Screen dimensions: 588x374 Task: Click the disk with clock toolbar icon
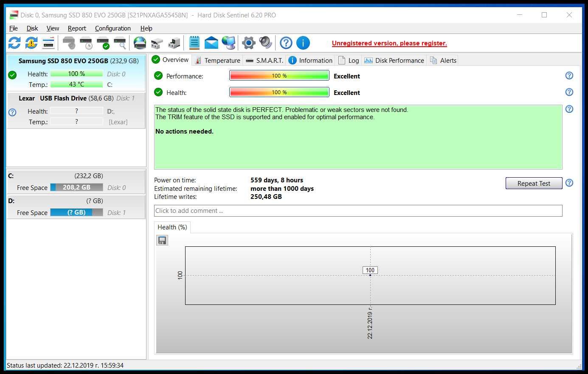tap(86, 43)
